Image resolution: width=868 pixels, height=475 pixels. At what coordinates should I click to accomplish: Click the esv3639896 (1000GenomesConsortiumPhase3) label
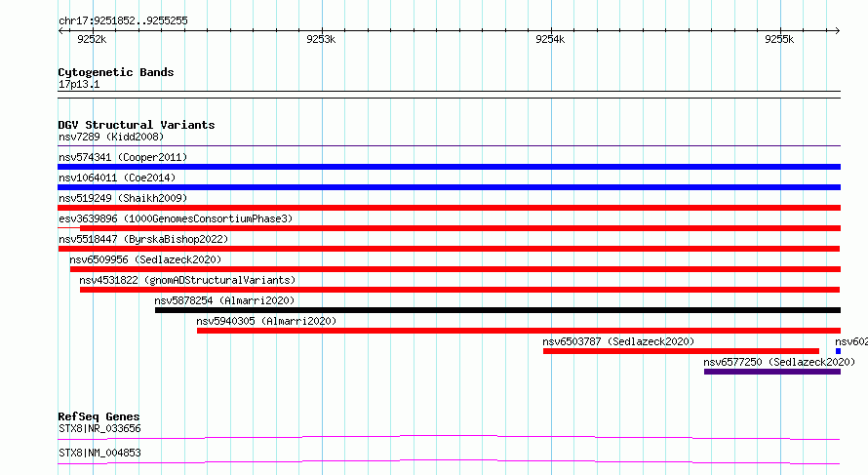[176, 218]
